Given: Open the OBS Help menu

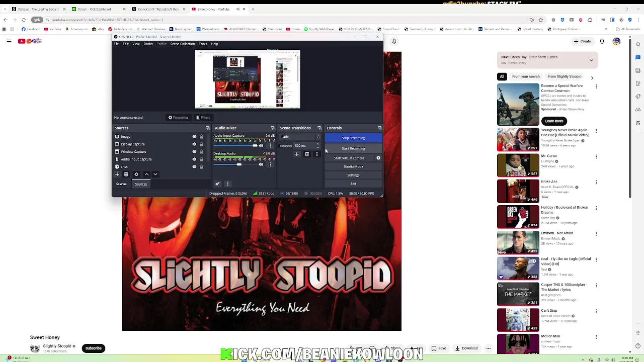Looking at the screenshot, I should point(215,44).
